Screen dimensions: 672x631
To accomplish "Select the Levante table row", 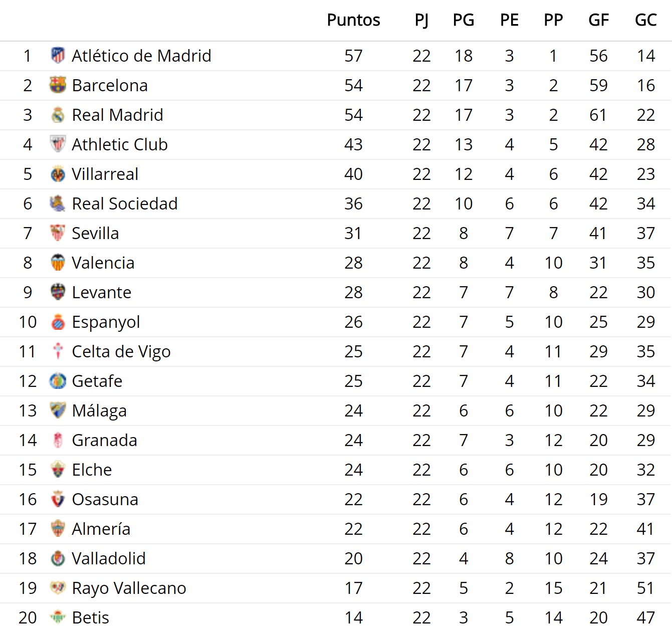I will point(336,292).
